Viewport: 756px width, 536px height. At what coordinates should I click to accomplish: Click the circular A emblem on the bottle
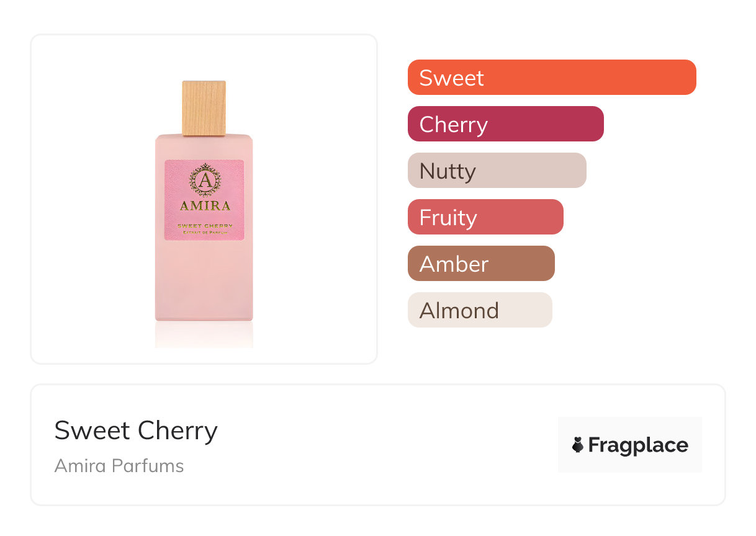204,181
